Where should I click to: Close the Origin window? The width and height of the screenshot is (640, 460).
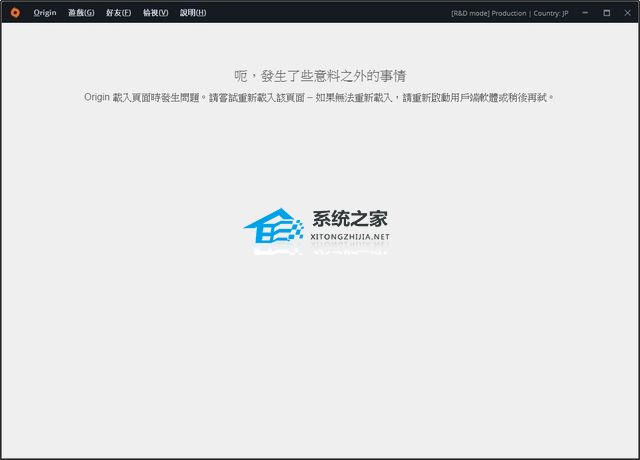click(628, 13)
